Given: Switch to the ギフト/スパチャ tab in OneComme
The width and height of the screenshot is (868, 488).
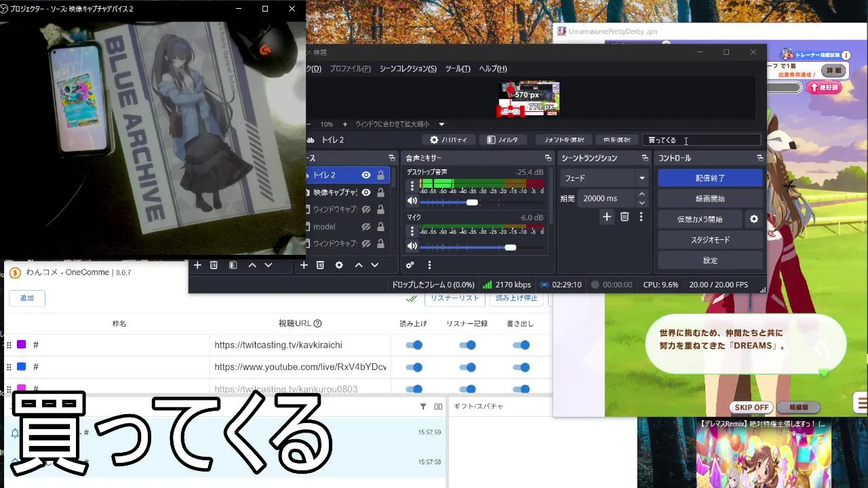Looking at the screenshot, I should click(x=479, y=406).
